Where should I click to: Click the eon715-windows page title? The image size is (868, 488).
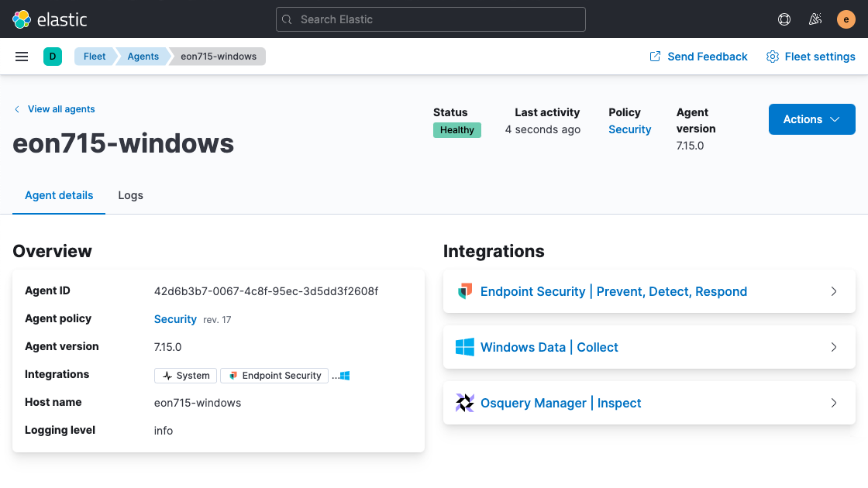[123, 143]
